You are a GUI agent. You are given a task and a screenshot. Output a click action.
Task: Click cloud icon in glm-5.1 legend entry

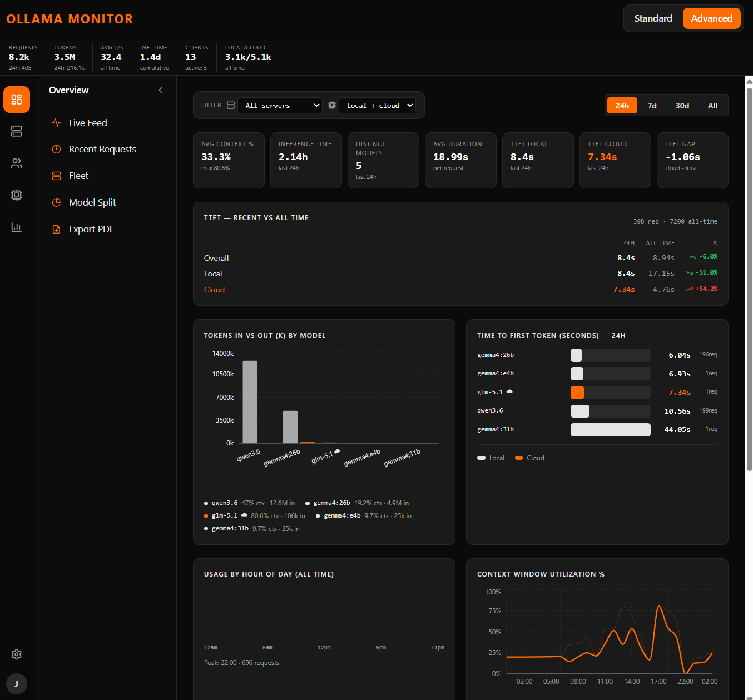coord(244,515)
